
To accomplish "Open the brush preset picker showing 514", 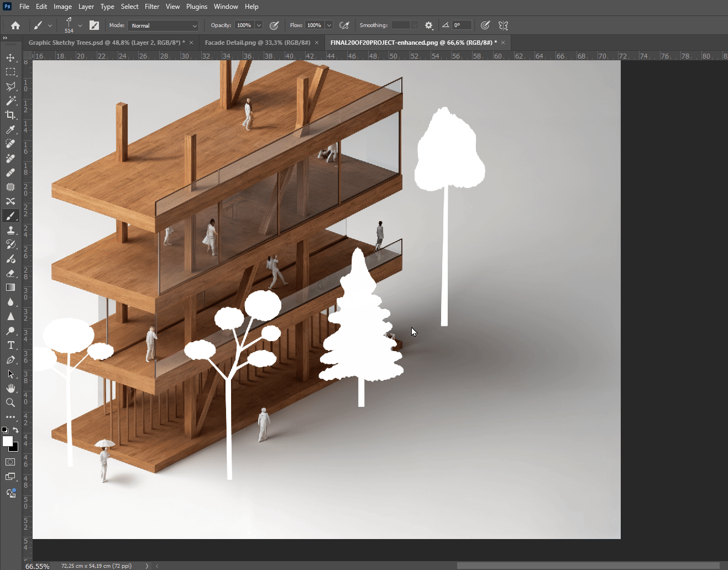I will [x=69, y=25].
